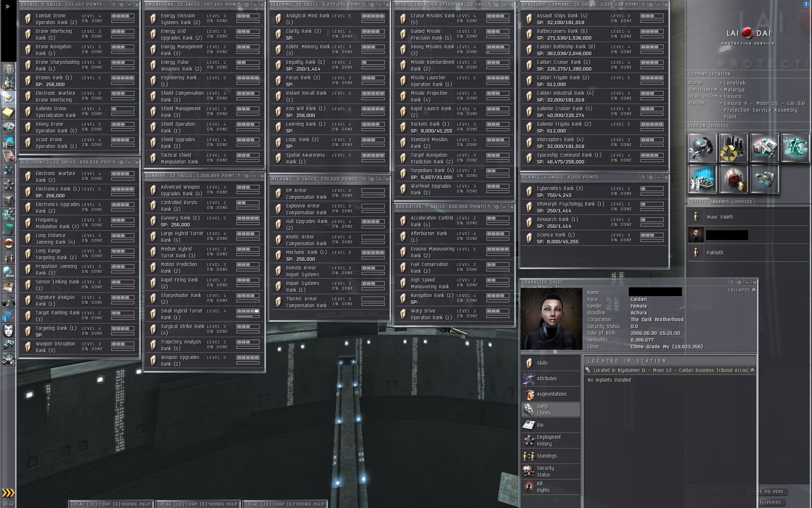Open the journal paper-and-pen icon in sidebar
The height and width of the screenshot is (508, 812).
[x=9, y=156]
